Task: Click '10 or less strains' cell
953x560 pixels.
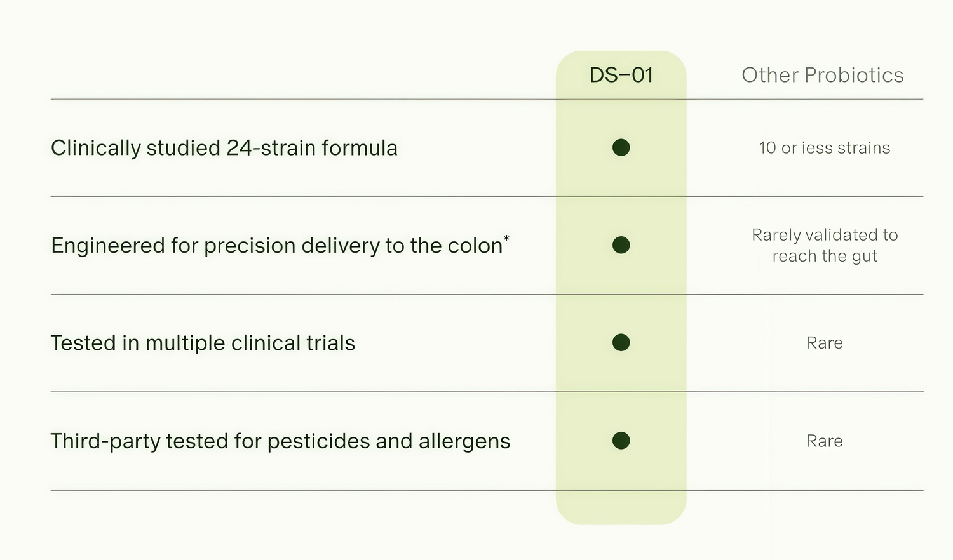Action: point(825,148)
